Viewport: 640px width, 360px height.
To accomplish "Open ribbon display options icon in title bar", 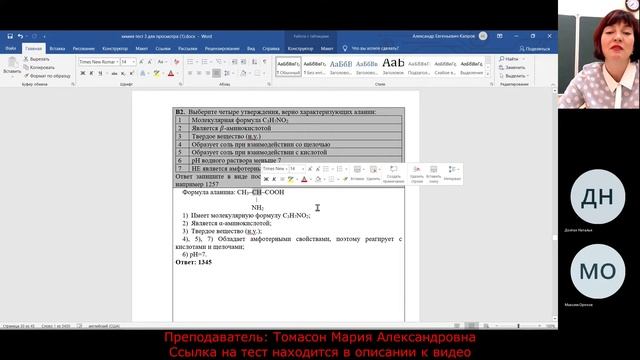I will pyautogui.click(x=500, y=36).
